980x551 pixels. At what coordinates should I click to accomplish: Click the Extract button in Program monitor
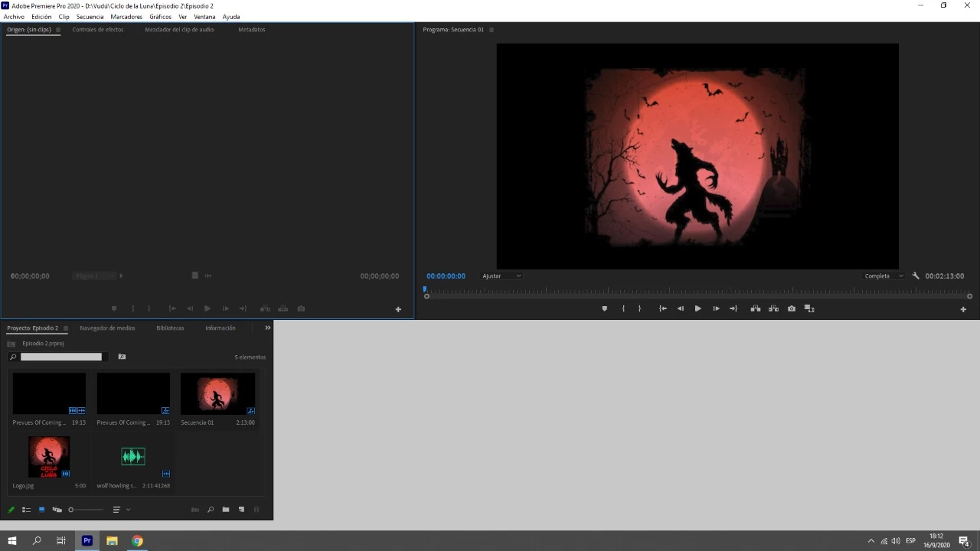point(773,308)
